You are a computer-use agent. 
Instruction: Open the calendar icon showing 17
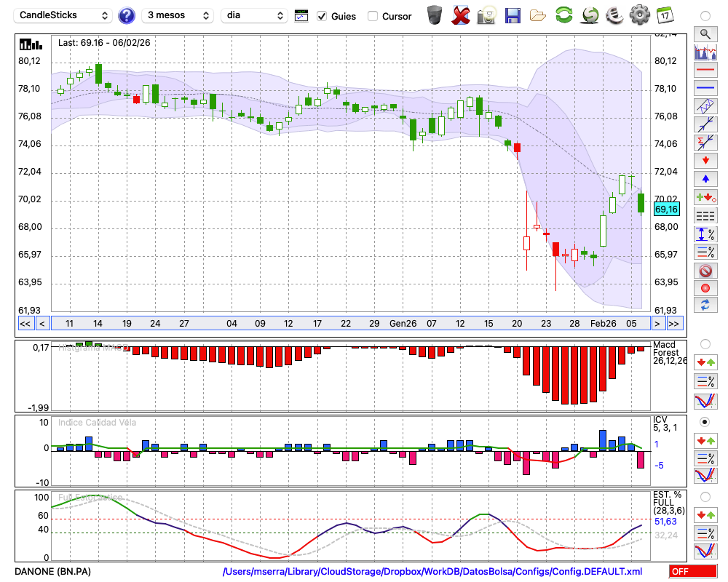664,15
